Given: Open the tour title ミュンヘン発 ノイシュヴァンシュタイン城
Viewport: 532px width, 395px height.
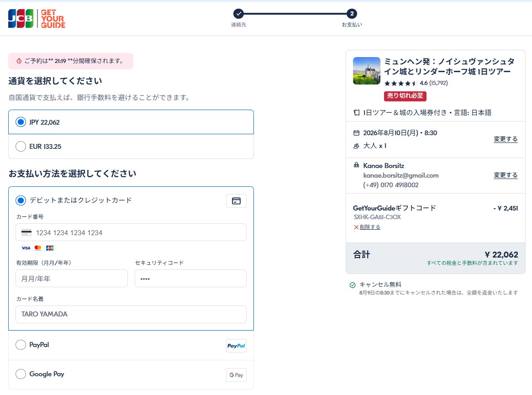Looking at the screenshot, I should (x=449, y=67).
